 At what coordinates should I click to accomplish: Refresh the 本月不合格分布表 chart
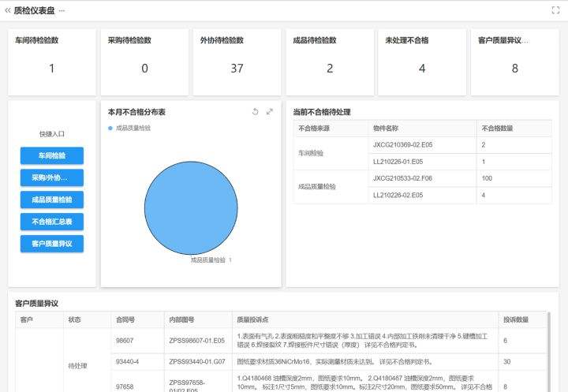[x=255, y=112]
